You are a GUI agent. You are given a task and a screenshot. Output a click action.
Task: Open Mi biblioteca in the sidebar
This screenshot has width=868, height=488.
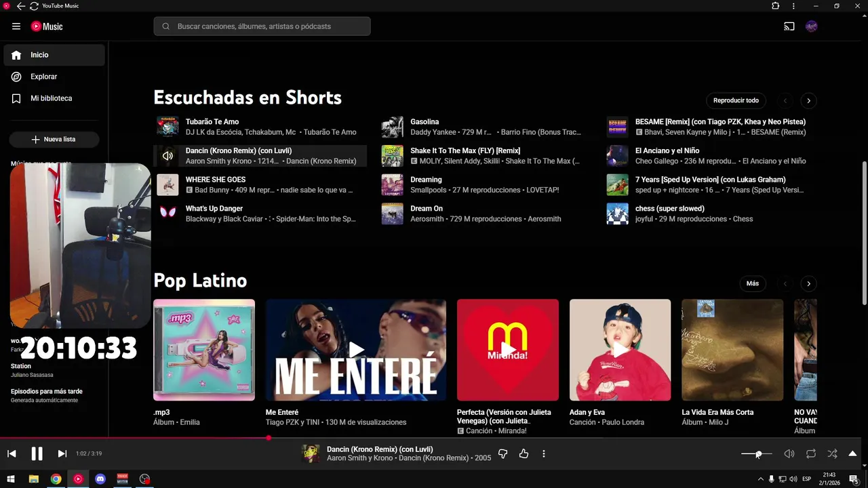tap(54, 98)
